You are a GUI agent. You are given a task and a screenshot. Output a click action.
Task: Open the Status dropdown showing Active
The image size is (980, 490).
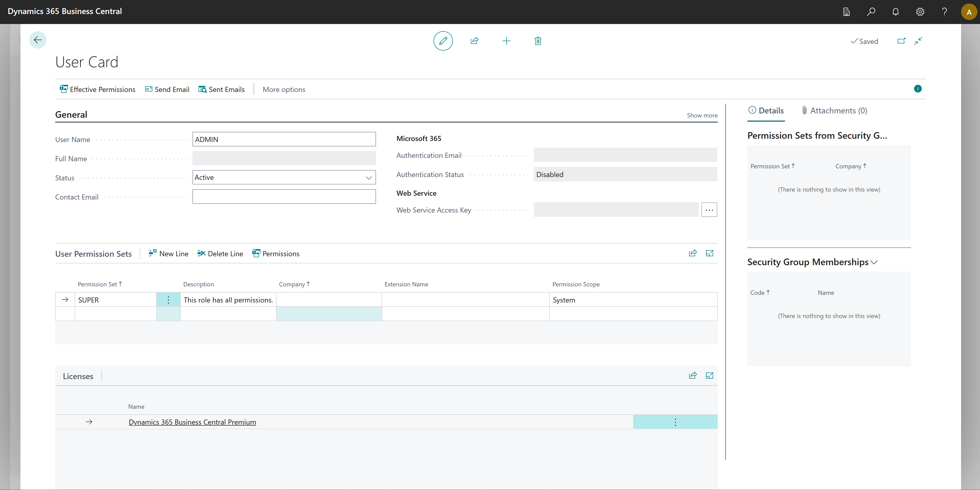tap(368, 177)
